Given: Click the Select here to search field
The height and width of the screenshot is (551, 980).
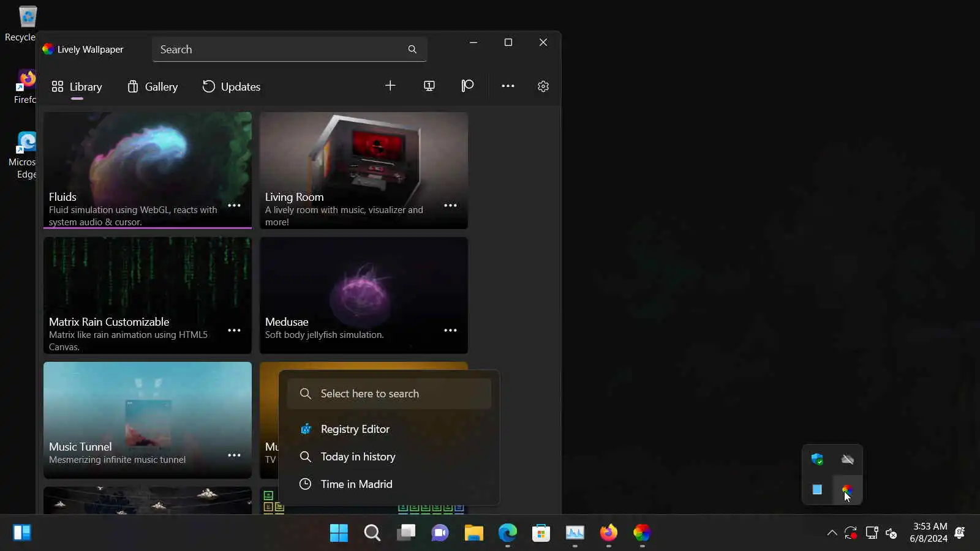Looking at the screenshot, I should point(389,394).
